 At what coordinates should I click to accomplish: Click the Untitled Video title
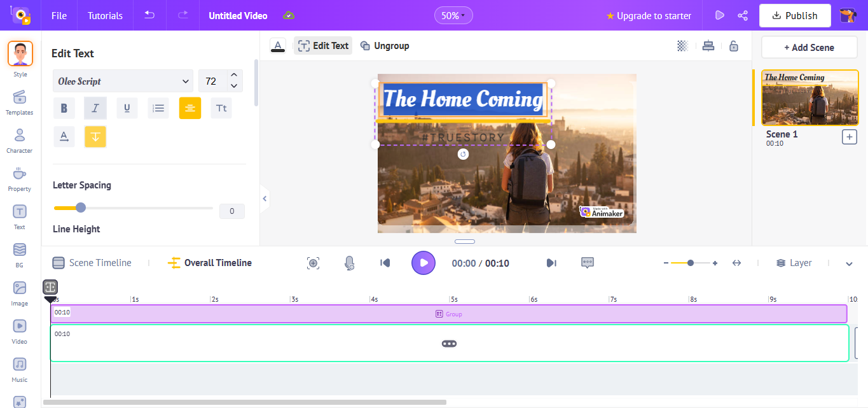point(238,15)
